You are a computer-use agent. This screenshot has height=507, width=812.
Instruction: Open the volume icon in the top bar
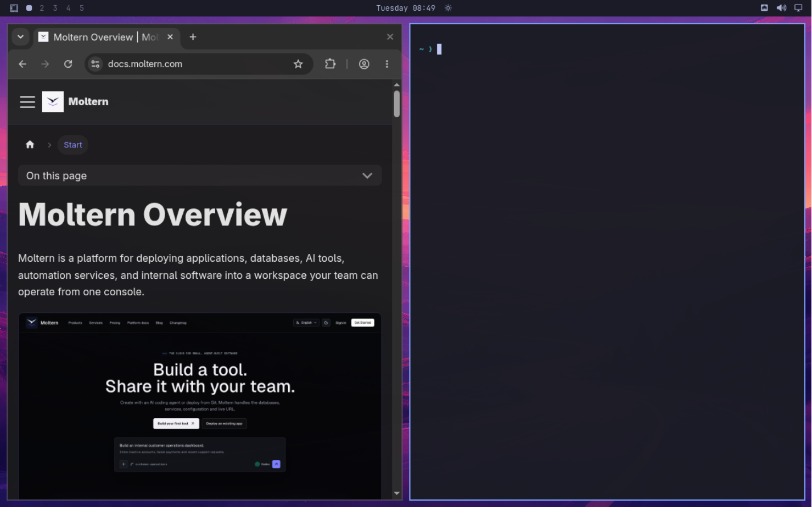(781, 8)
